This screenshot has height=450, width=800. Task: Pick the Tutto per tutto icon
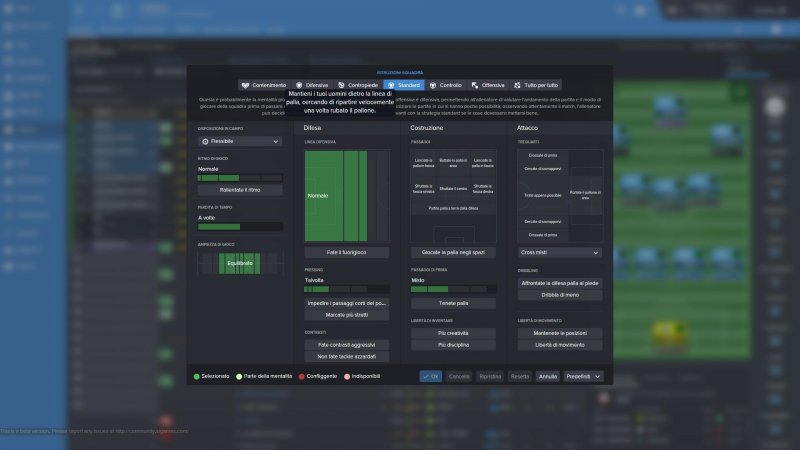point(518,85)
